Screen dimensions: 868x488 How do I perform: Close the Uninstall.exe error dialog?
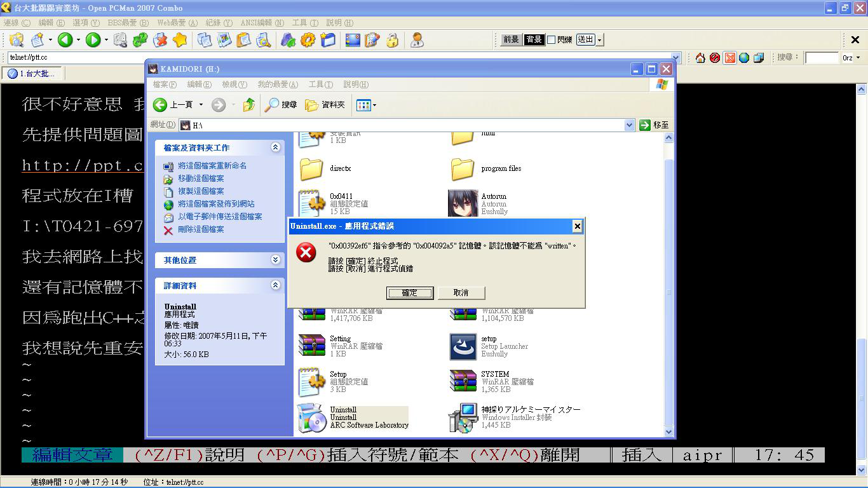577,226
